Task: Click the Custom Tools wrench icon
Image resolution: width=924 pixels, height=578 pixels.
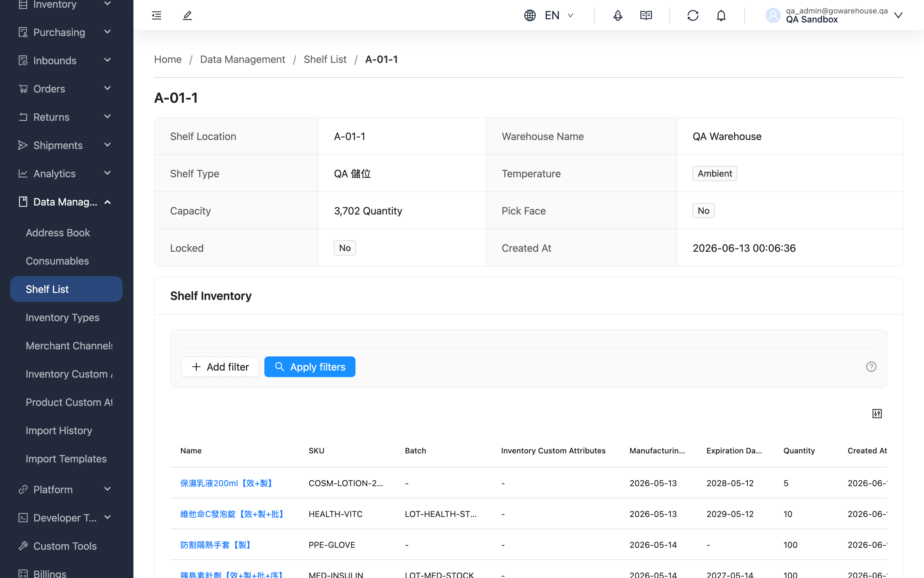Action: point(23,546)
